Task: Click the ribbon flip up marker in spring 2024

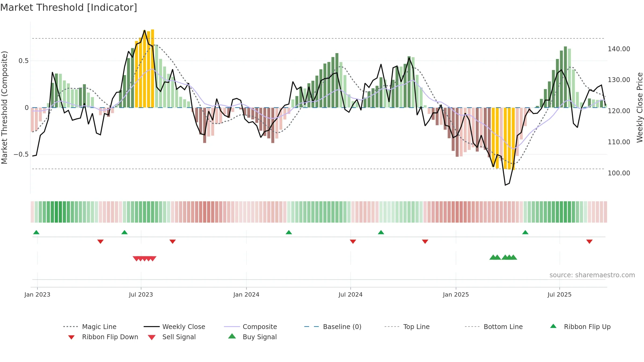Action: tap(289, 232)
